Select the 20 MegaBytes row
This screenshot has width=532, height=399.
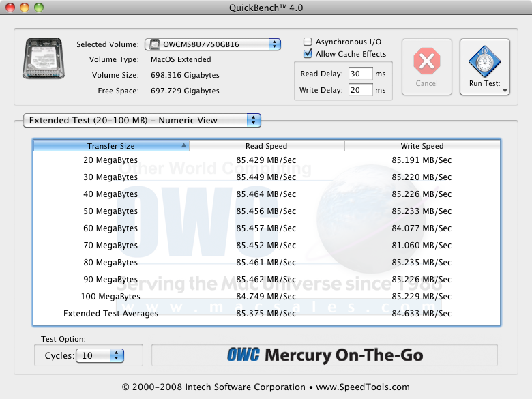click(266, 160)
